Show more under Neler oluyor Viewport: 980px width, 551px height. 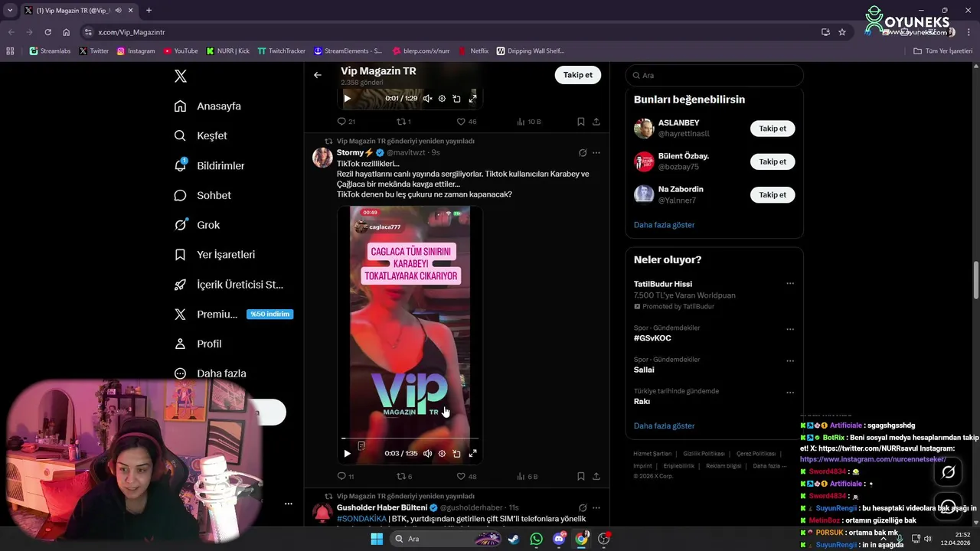[665, 425]
